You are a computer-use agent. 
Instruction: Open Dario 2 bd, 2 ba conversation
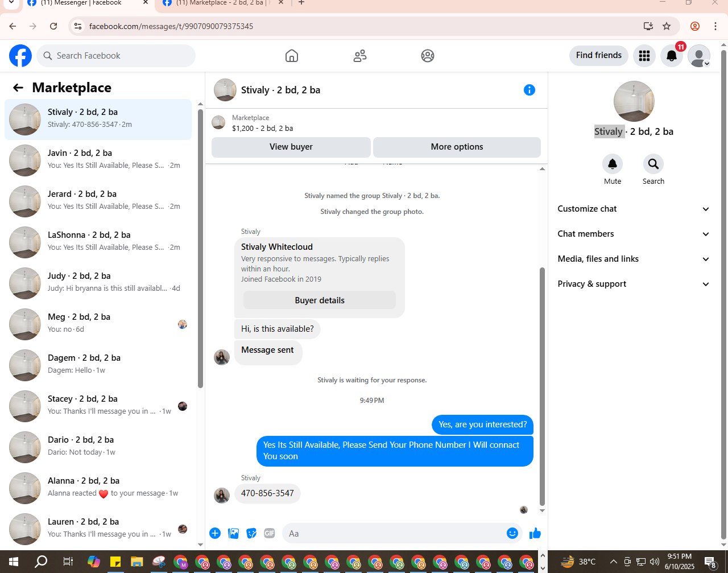(98, 447)
